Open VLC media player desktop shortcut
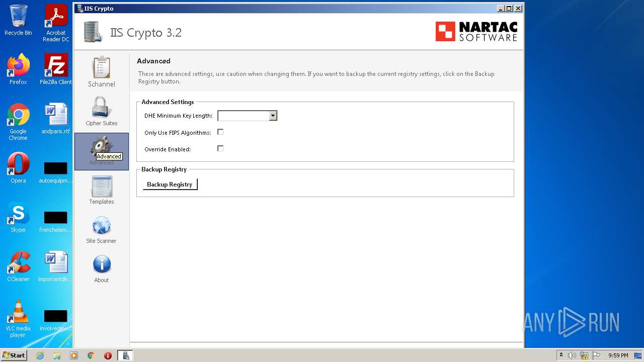Screen dimensions: 644x362 point(18,319)
